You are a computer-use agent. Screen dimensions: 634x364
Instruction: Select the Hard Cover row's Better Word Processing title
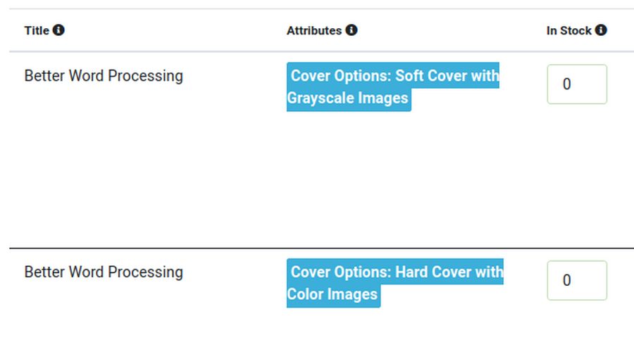(104, 272)
